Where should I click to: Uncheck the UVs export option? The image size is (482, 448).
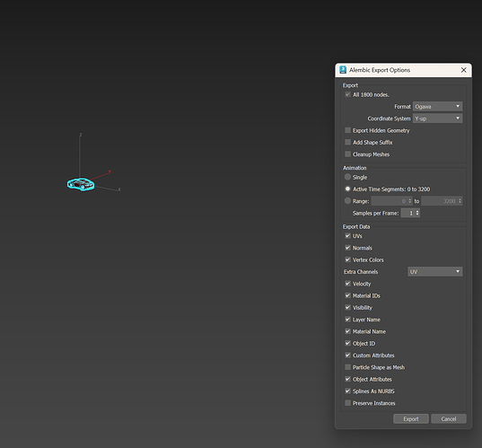(x=347, y=236)
